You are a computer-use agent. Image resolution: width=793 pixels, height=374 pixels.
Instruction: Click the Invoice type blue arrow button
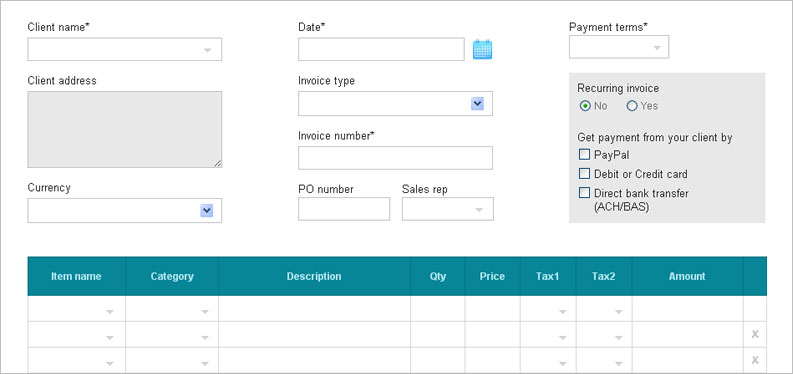[x=477, y=104]
